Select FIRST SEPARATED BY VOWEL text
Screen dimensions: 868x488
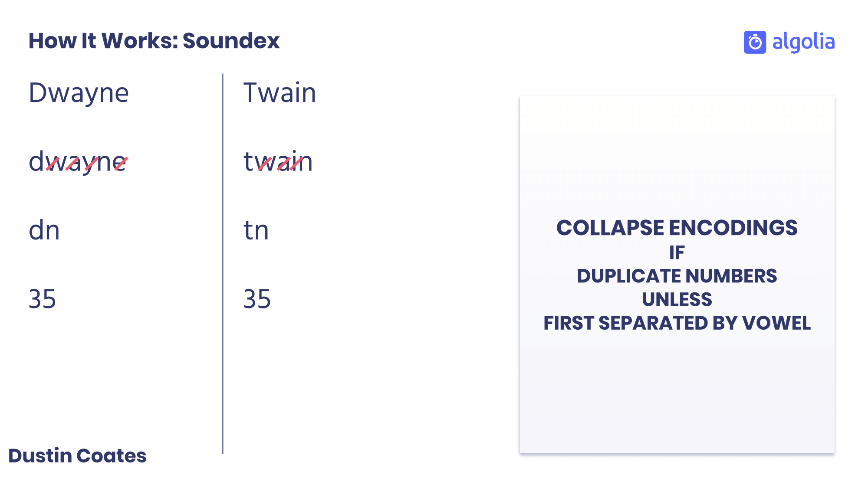click(677, 323)
